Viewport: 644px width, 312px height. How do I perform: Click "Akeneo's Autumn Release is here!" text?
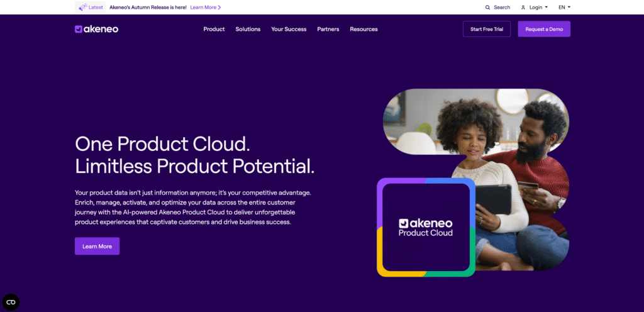pos(148,8)
